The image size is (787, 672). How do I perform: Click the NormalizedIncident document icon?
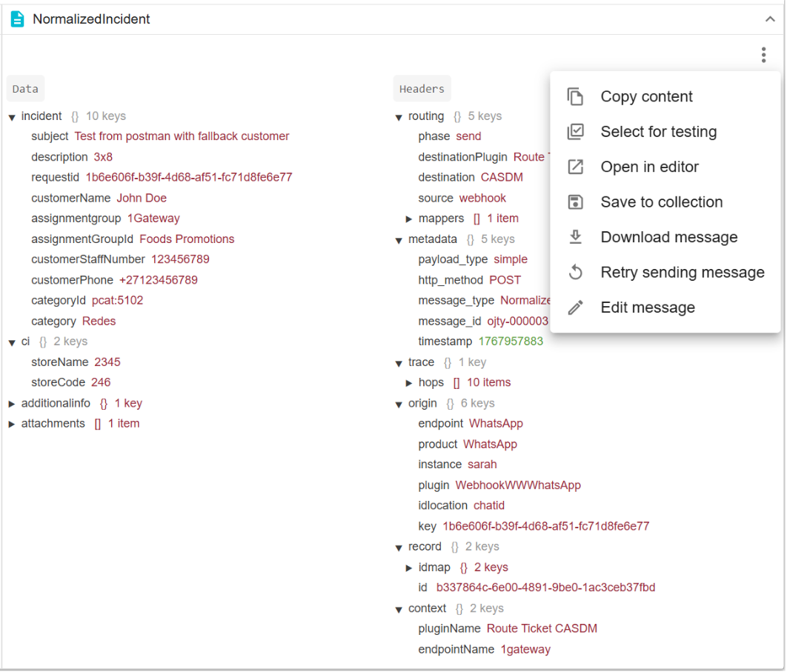(17, 19)
